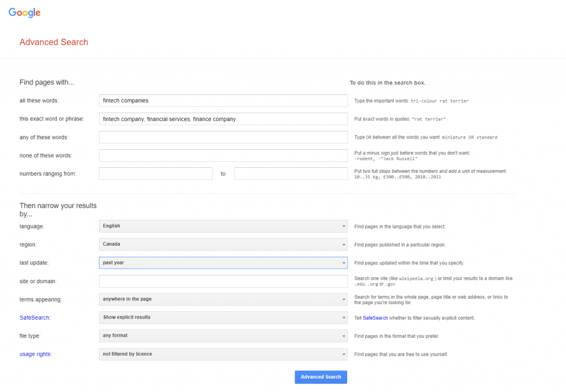Click the blue Advanced Search button
Image resolution: width=566 pixels, height=392 pixels.
[321, 377]
